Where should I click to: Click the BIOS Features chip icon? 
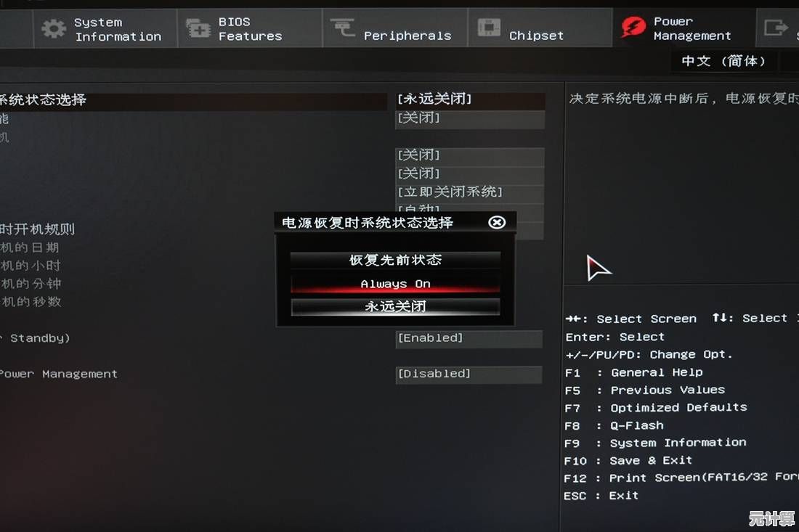tap(198, 28)
